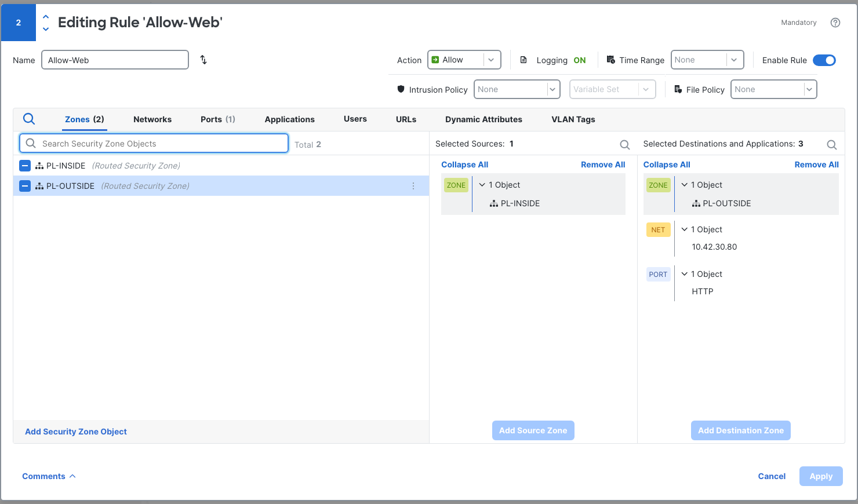The image size is (858, 504).
Task: Click the search magnifier left of Zones tab
Action: [x=29, y=119]
